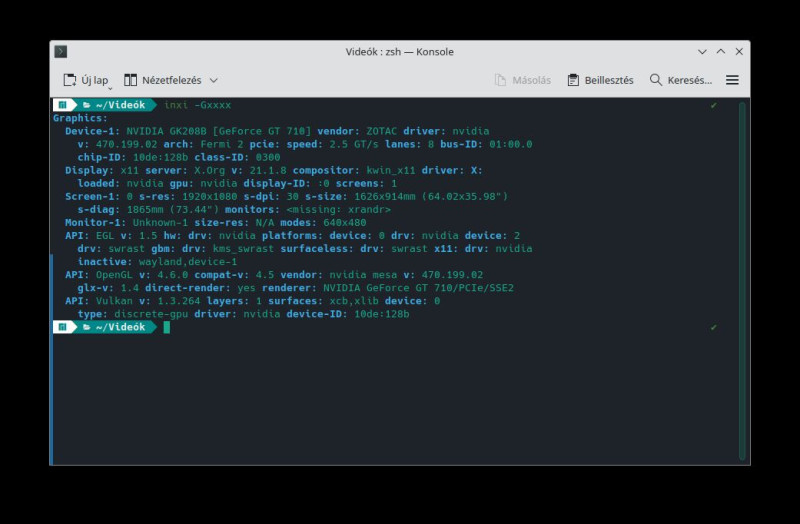Expand the Nézetfelezés dropdown arrow

[214, 80]
